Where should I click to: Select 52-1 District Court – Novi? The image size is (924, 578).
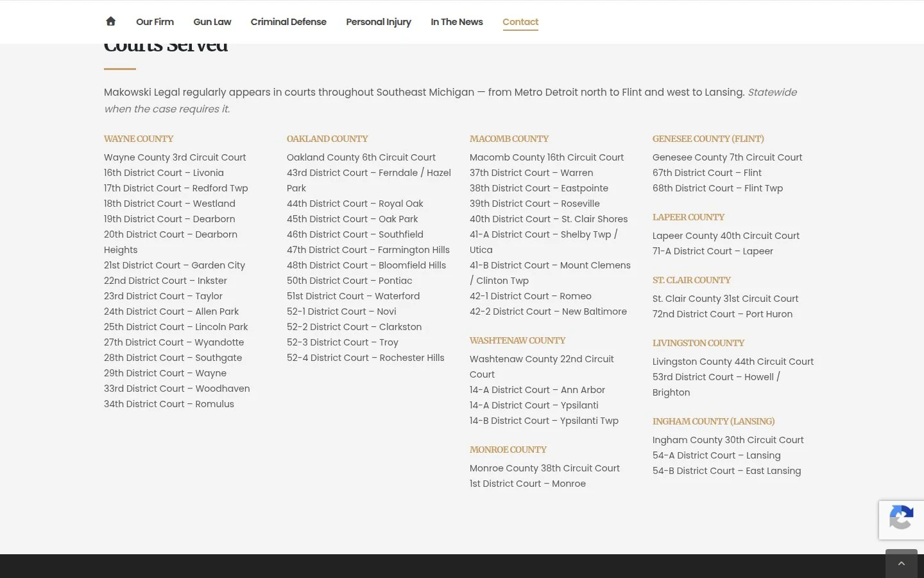(x=342, y=311)
